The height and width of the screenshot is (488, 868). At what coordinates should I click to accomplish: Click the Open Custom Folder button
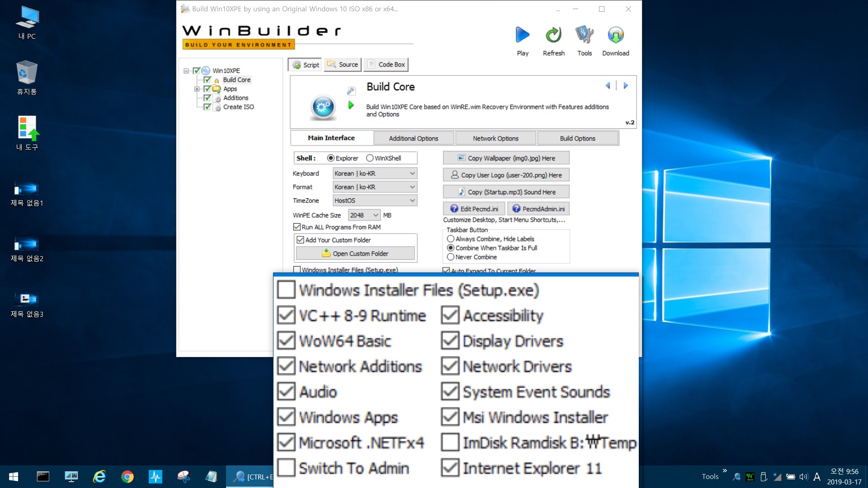pyautogui.click(x=356, y=253)
